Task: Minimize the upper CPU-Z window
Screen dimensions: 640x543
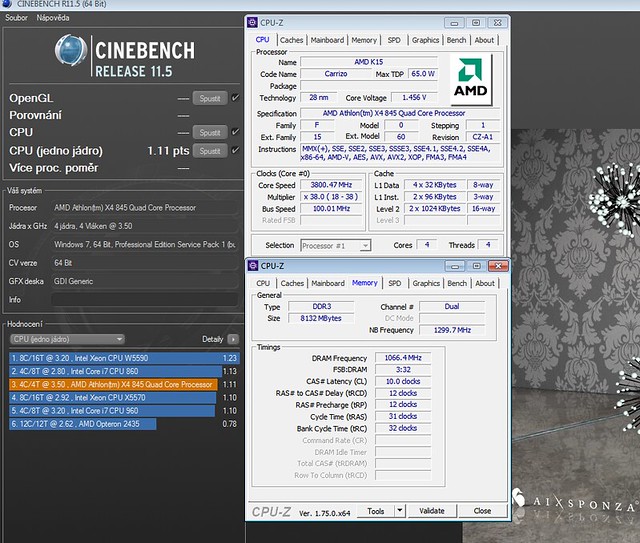Action: [x=454, y=23]
